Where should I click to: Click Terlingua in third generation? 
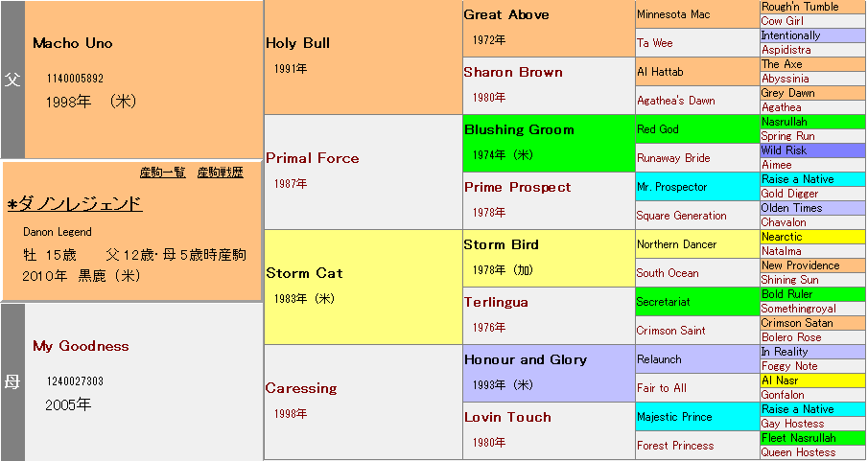tap(496, 302)
